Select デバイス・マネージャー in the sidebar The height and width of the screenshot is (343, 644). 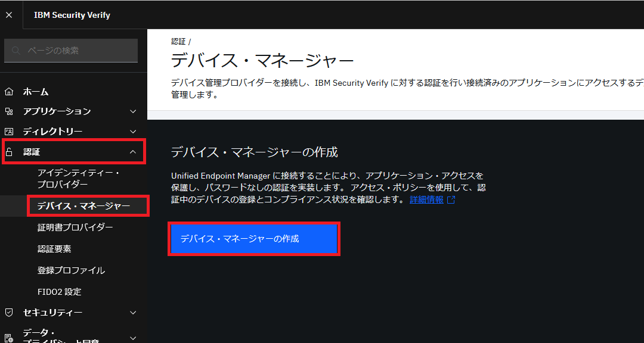click(84, 206)
